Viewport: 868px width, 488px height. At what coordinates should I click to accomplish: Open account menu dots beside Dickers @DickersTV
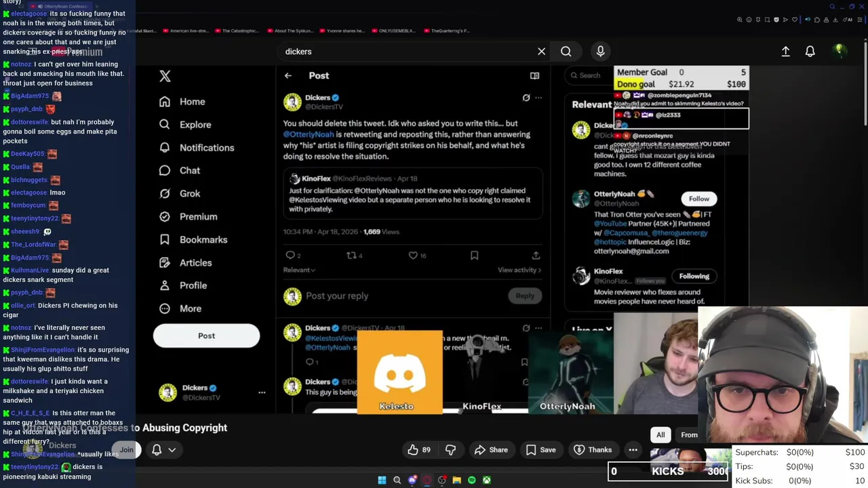tap(262, 392)
